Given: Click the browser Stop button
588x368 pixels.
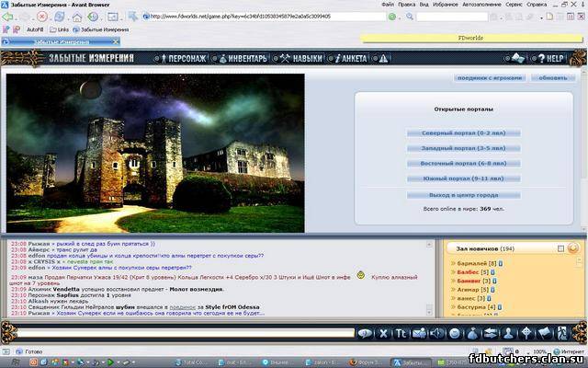Looking at the screenshot, I should pos(42,17).
